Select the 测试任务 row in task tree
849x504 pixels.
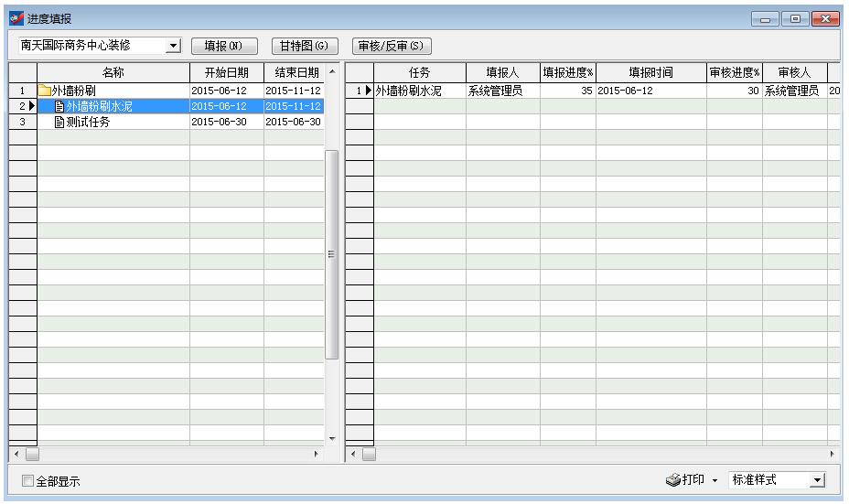[88, 123]
